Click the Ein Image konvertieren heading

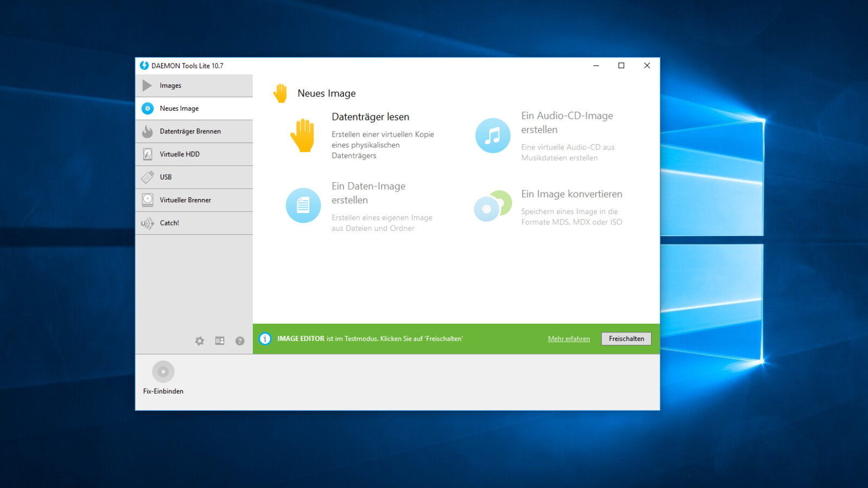[571, 194]
